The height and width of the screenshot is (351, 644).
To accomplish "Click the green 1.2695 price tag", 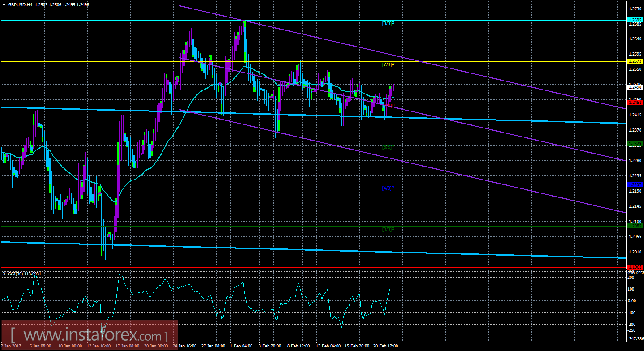I will (x=635, y=20).
